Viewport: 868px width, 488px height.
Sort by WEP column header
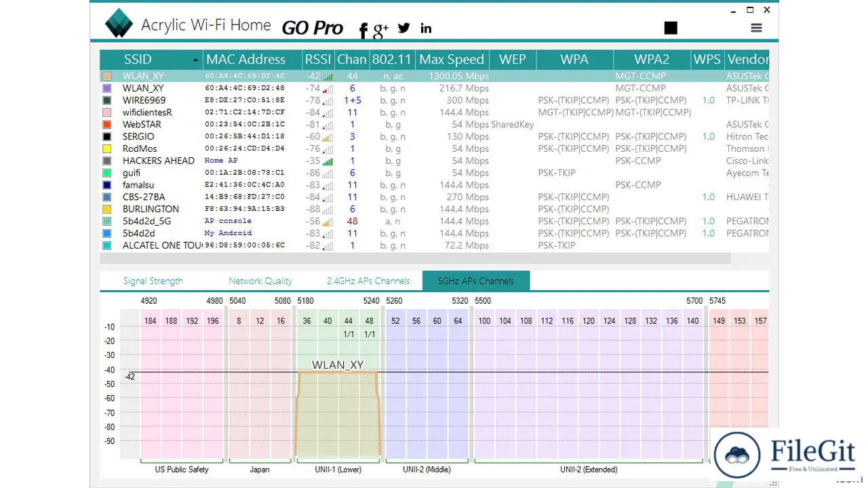point(512,59)
